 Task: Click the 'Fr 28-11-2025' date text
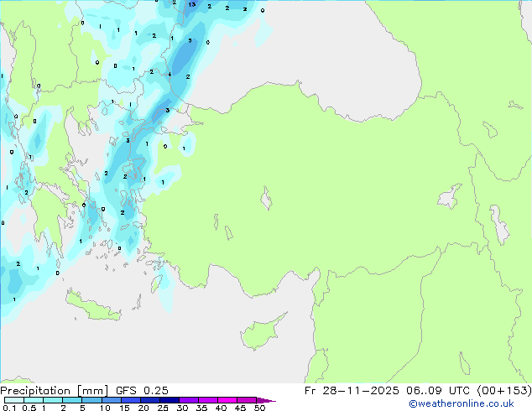point(352,391)
